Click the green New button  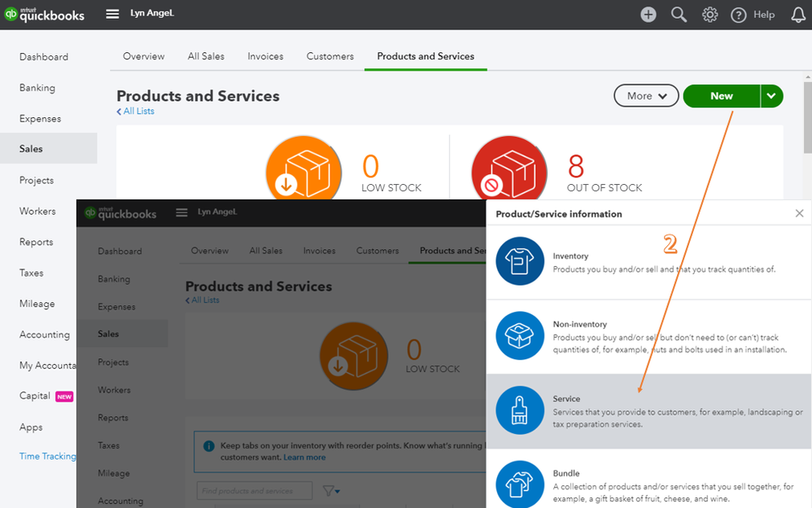[x=722, y=96]
